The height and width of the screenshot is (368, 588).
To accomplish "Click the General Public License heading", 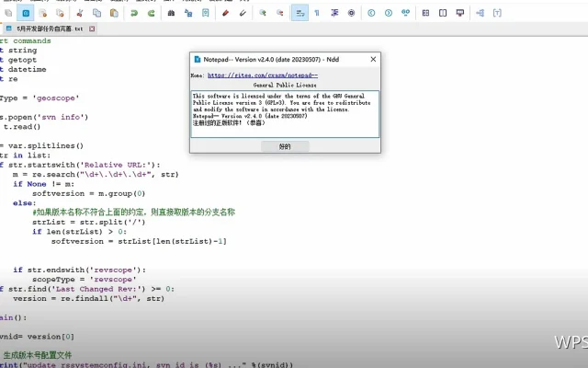I will click(285, 86).
